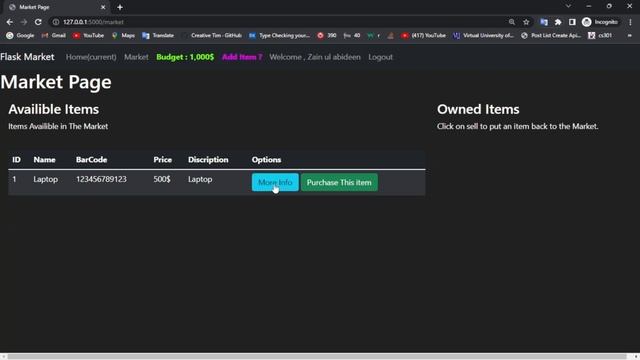Click the Budget : 1,000$ nav item
This screenshot has width=640, height=360.
point(185,57)
